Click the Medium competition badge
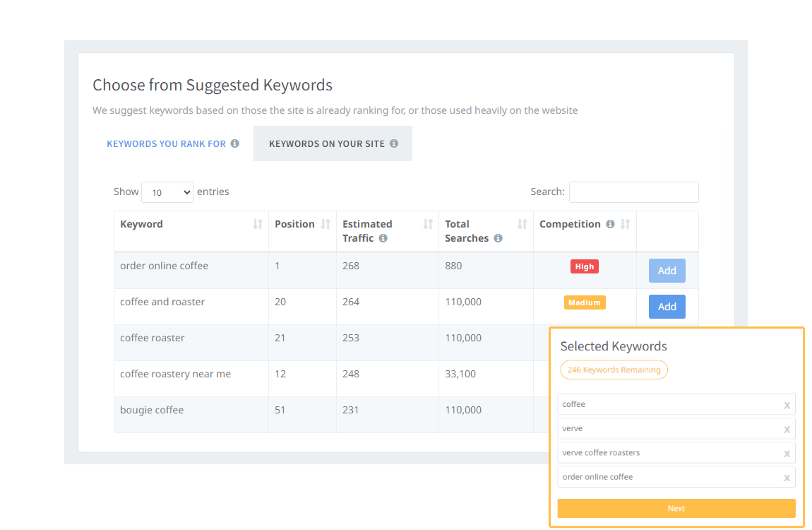Screen dimensions: 812x530 585,302
